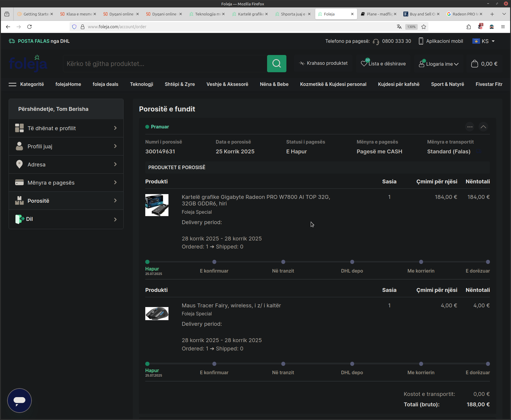511x420 pixels.
Task: Expand Mënyra e pagesës chevron
Action: [x=115, y=183]
